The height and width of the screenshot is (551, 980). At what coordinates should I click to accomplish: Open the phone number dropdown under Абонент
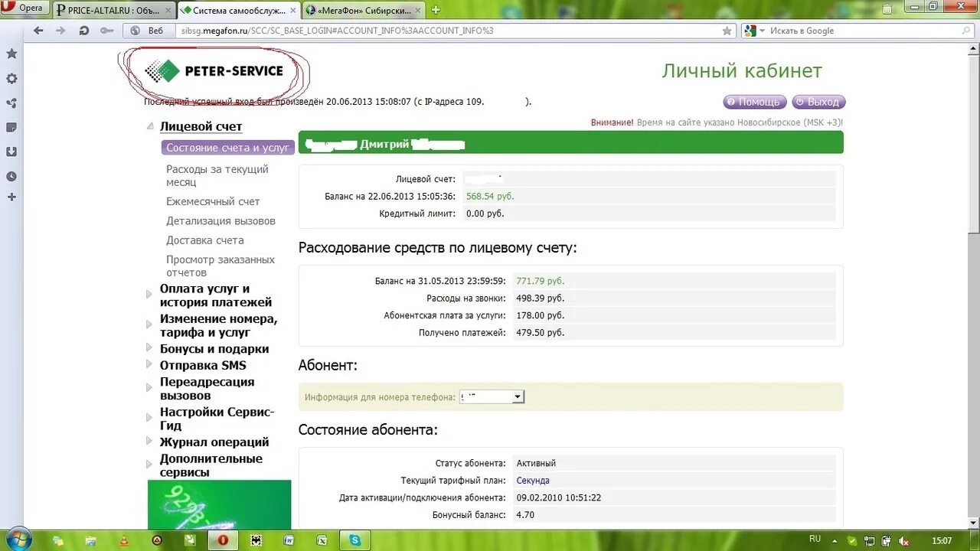(518, 396)
